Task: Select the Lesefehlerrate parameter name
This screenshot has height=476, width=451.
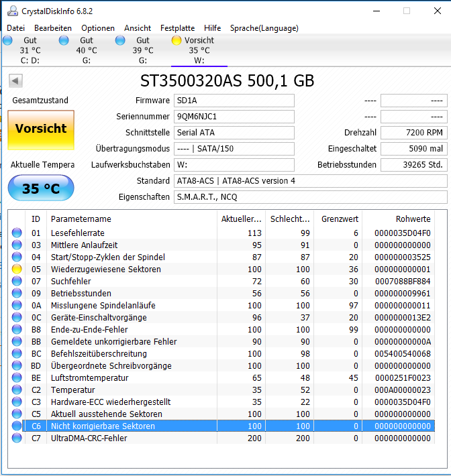Action: [77, 233]
